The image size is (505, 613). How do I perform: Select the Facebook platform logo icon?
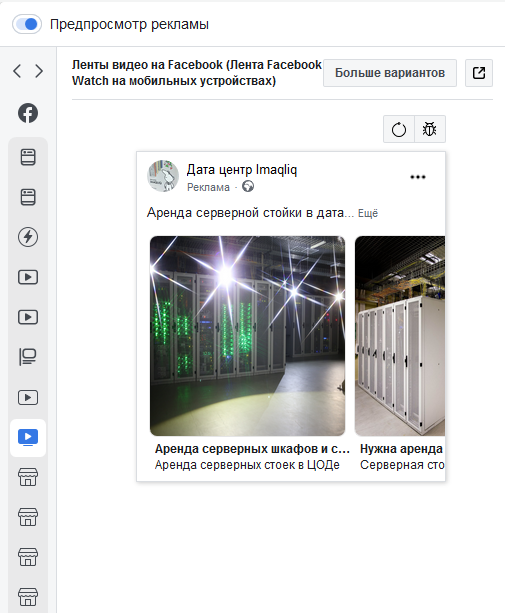[28, 113]
